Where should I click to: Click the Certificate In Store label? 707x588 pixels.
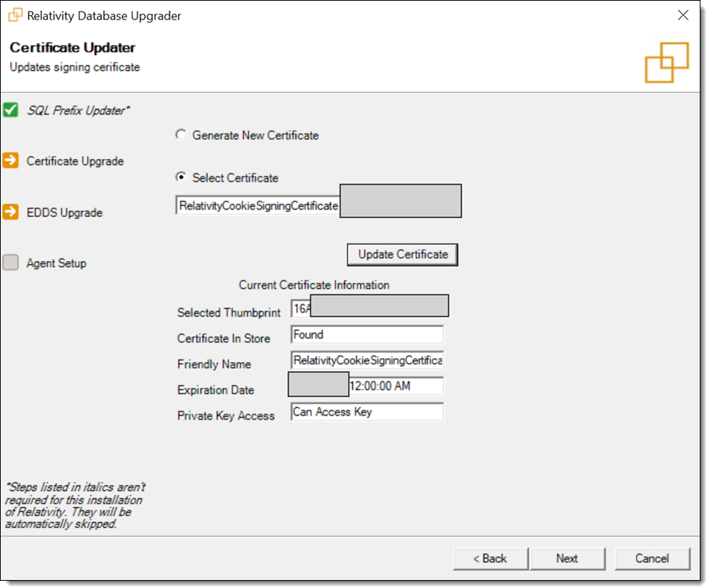[x=224, y=338]
